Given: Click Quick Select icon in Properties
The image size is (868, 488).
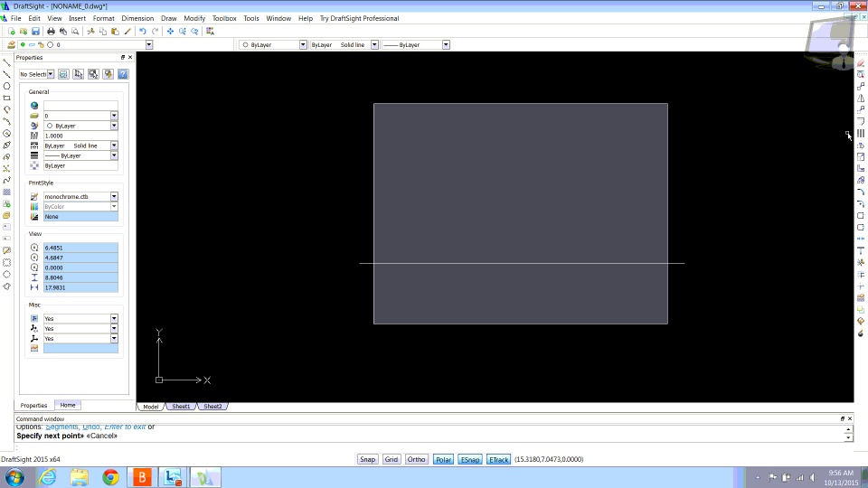Looking at the screenshot, I should tap(108, 74).
